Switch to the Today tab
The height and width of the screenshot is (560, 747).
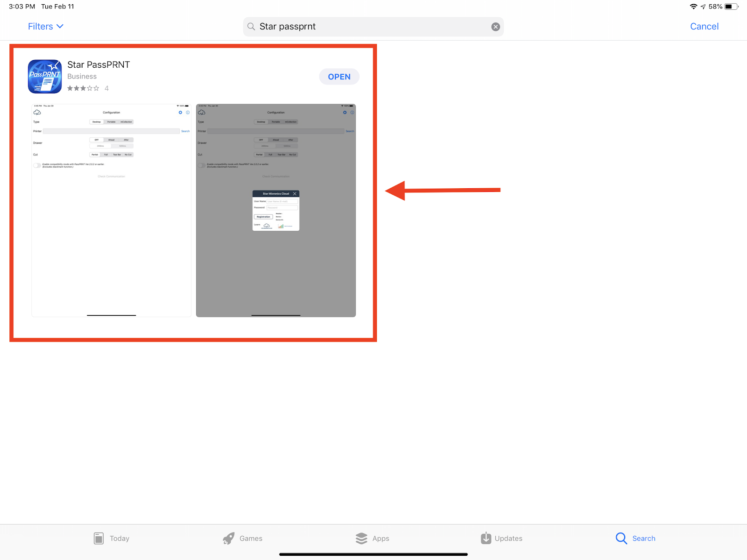[112, 539]
